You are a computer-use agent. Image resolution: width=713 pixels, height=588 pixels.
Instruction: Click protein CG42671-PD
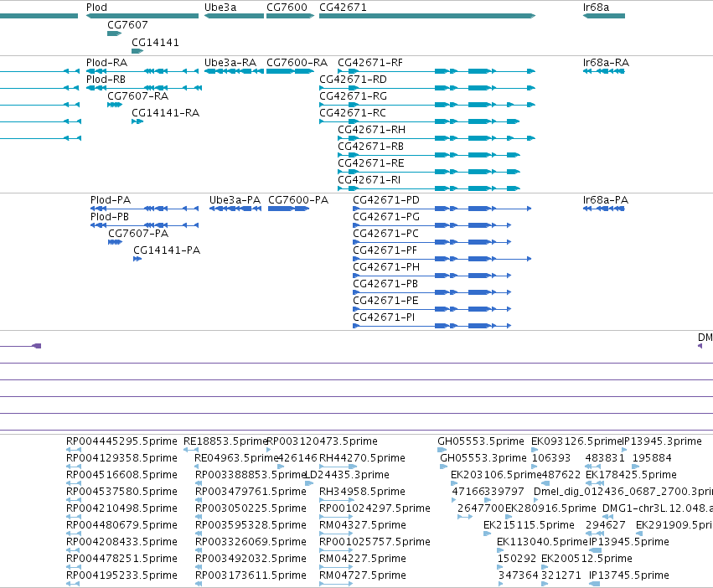tap(386, 199)
